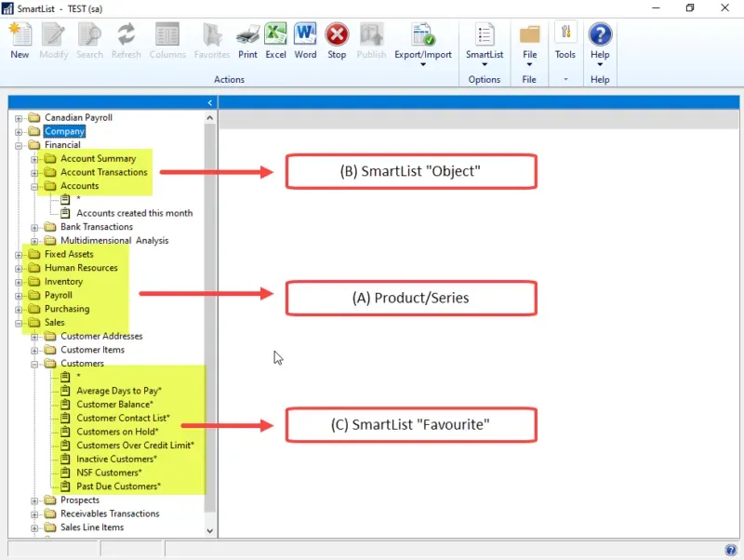744x560 pixels.
Task: Expand the Canadian Payroll folder
Action: pyautogui.click(x=19, y=118)
